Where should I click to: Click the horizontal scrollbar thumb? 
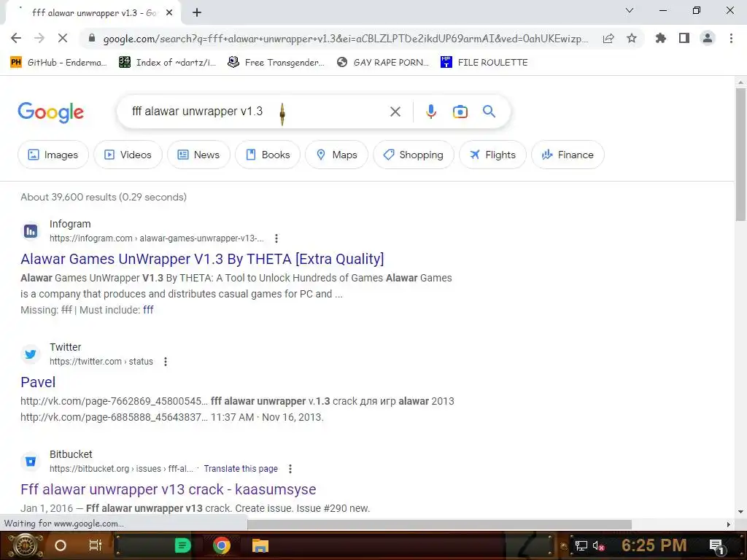coord(439,524)
